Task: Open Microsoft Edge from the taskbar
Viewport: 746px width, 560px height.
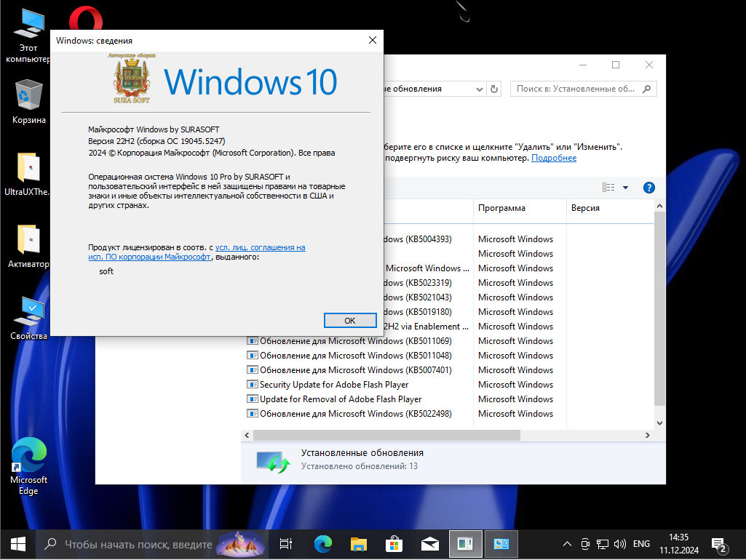Action: (323, 544)
